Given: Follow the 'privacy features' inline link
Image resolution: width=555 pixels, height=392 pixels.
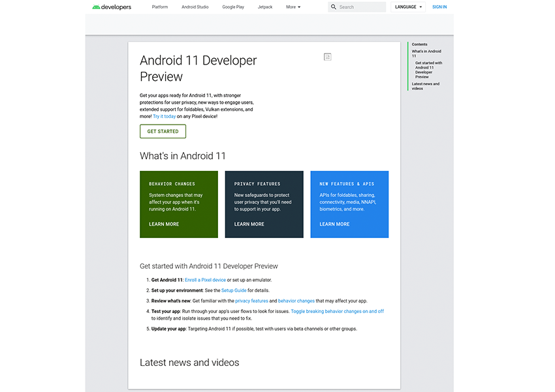Looking at the screenshot, I should point(251,301).
